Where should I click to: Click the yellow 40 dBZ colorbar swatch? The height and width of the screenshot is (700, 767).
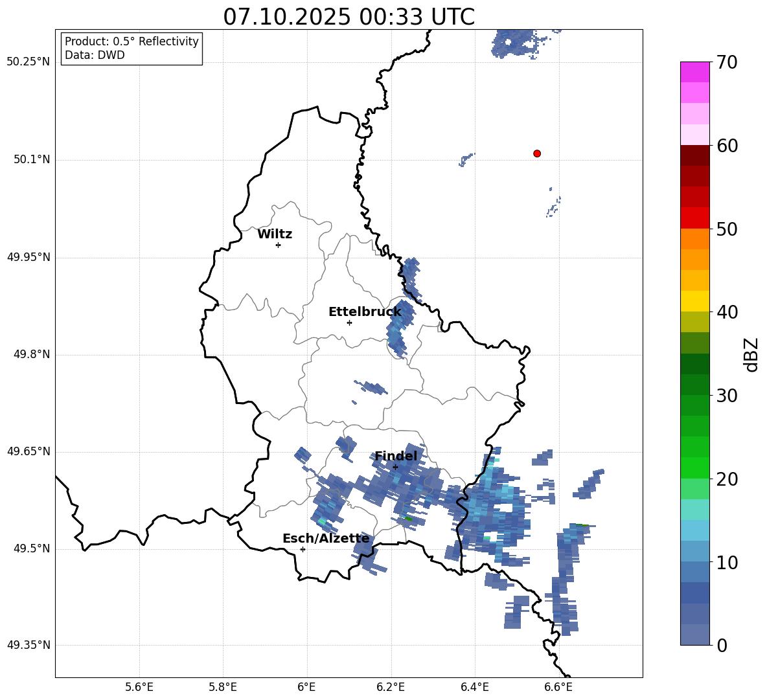tap(695, 302)
